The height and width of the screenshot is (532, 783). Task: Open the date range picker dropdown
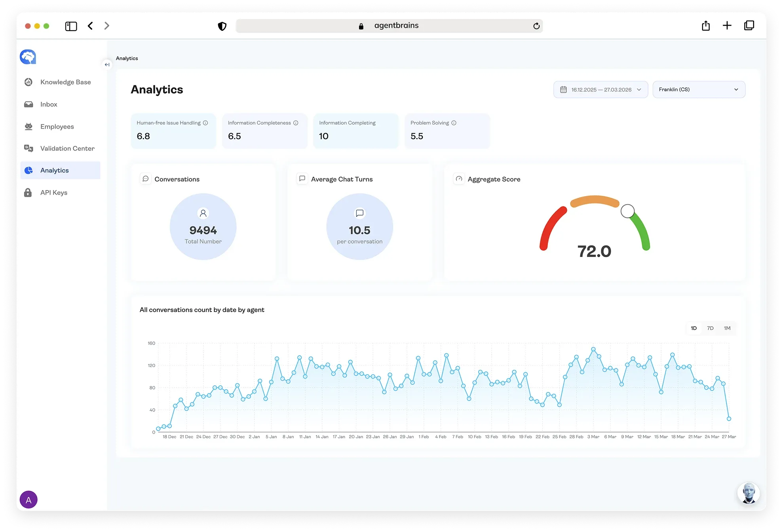point(601,90)
